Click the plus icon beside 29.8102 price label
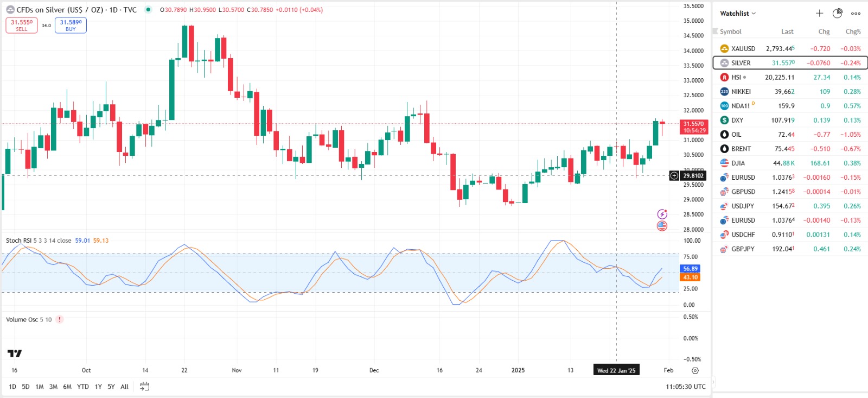This screenshot has height=398, width=868. [674, 175]
